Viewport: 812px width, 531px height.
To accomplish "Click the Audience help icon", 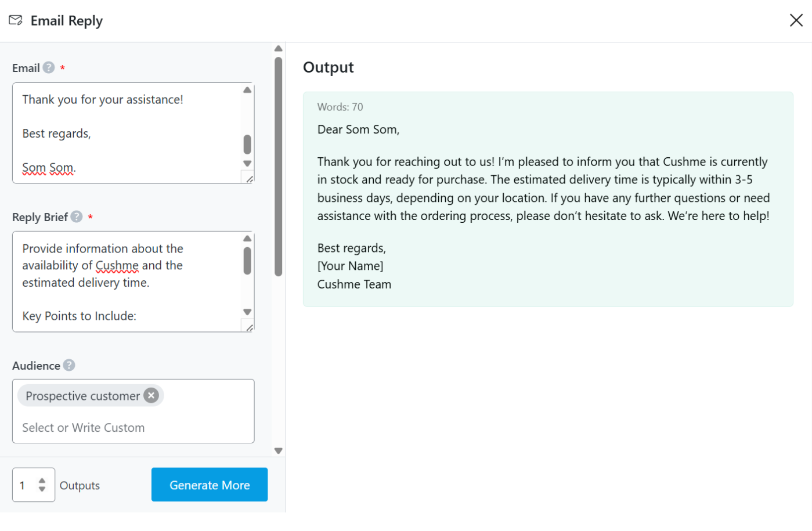I will (x=68, y=365).
